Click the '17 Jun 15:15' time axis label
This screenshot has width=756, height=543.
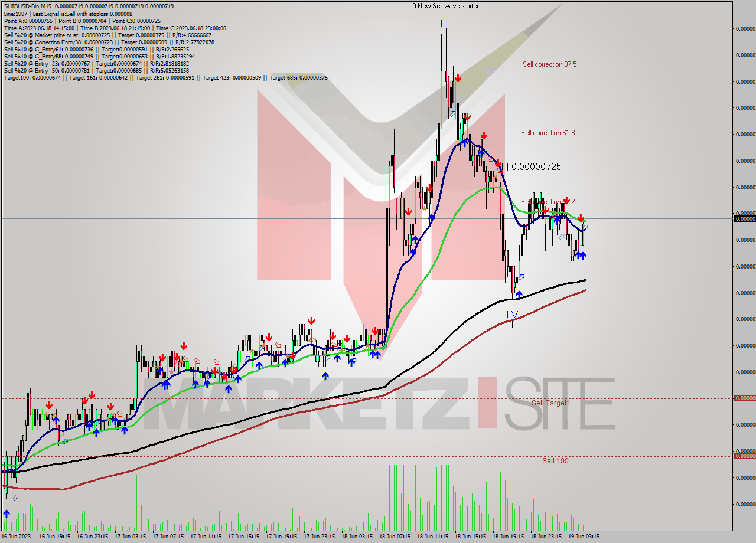[x=243, y=537]
